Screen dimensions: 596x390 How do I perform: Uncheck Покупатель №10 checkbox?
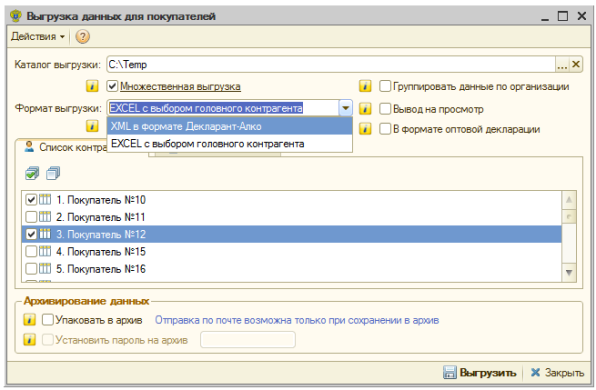coord(31,199)
